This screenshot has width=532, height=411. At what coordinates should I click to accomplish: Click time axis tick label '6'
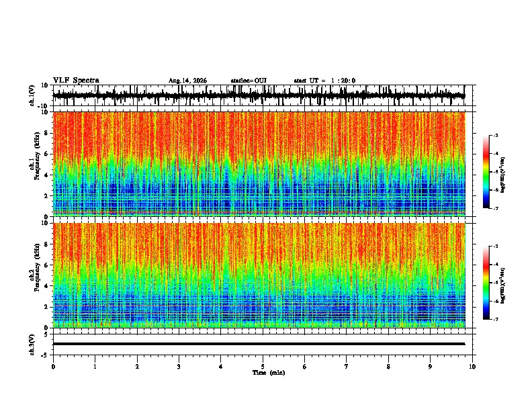click(305, 367)
